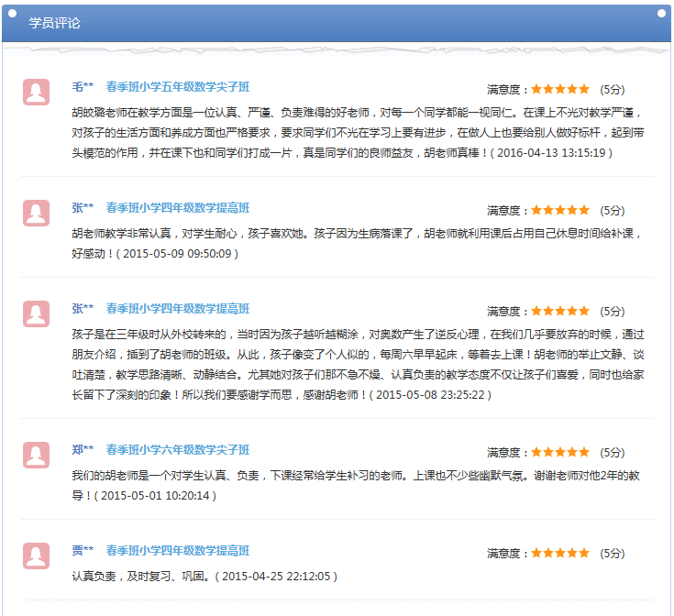
Task: Click review text starting 胡皎璐老师在教学方面
Action: click(358, 132)
